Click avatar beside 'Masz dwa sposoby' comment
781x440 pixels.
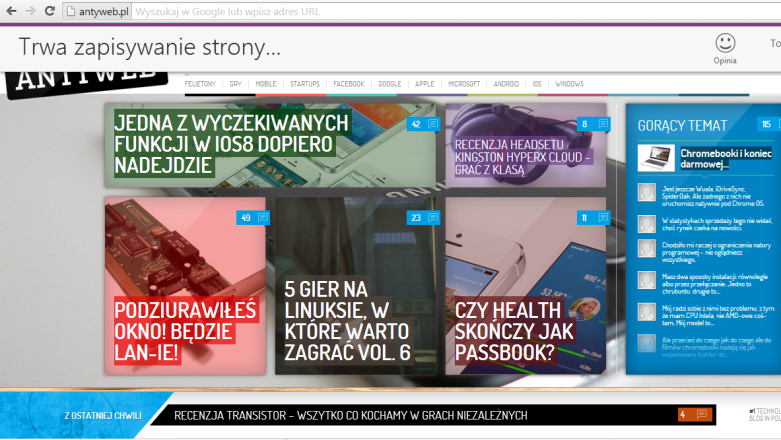click(x=647, y=281)
